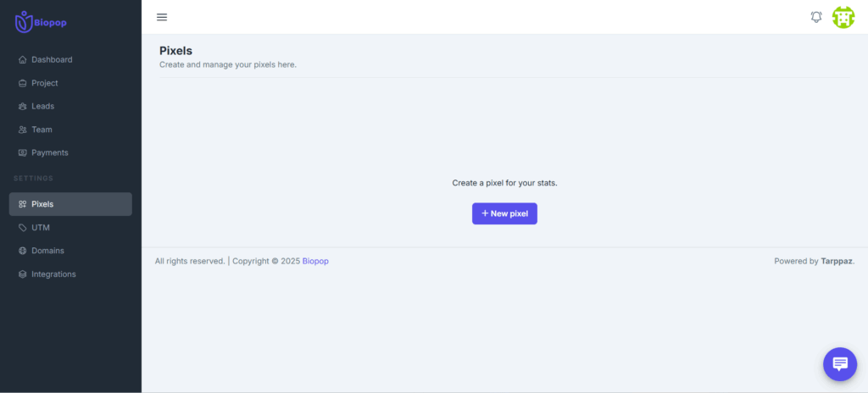The image size is (868, 393).
Task: Open the Biopop link in the footer
Action: pyautogui.click(x=315, y=261)
